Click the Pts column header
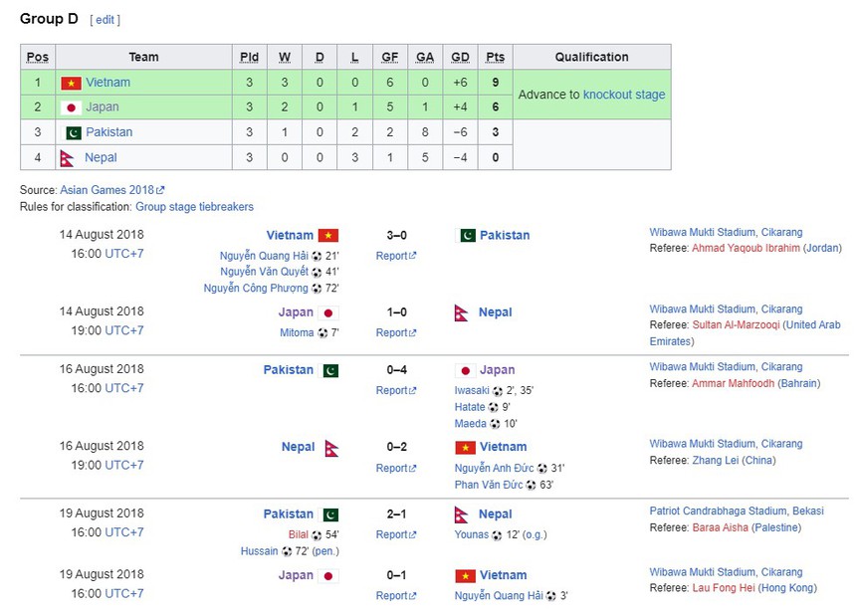This screenshot has height=616, width=856. coord(495,57)
